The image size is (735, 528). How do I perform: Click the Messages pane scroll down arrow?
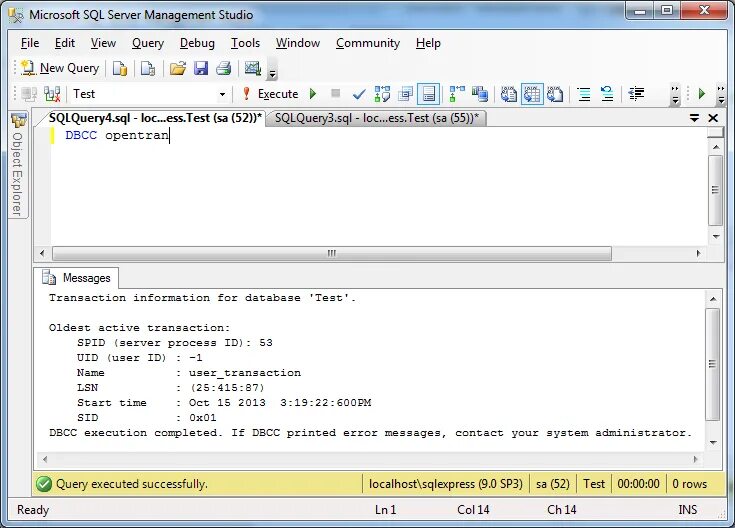point(713,442)
